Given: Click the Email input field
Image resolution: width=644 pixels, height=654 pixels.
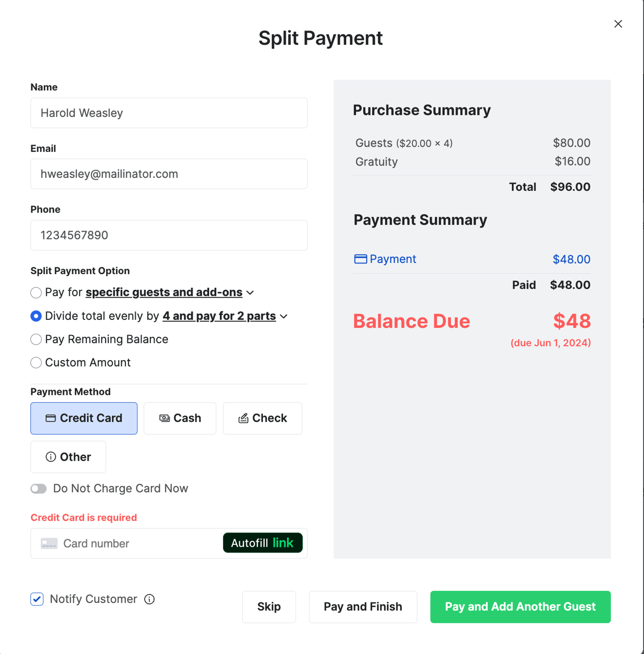Looking at the screenshot, I should 169,174.
